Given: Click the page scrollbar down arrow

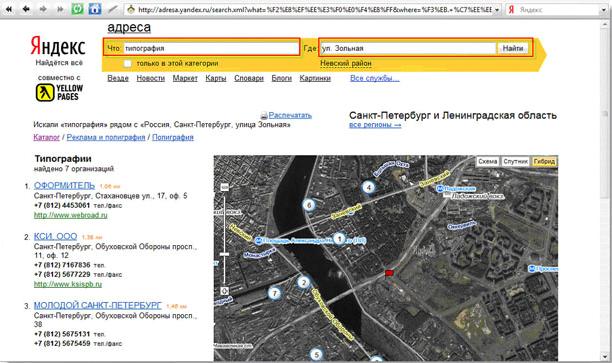Looking at the screenshot, I should [x=605, y=356].
